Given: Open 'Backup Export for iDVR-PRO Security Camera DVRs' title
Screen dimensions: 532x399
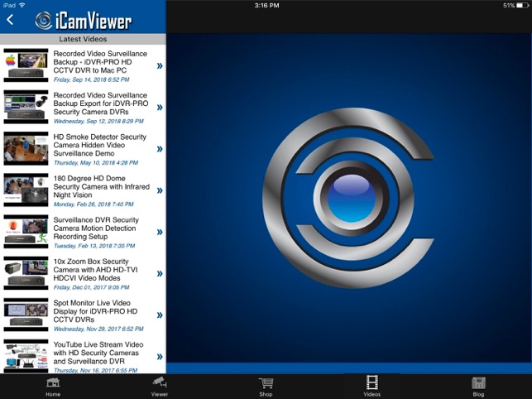Looking at the screenshot, I should [x=101, y=103].
